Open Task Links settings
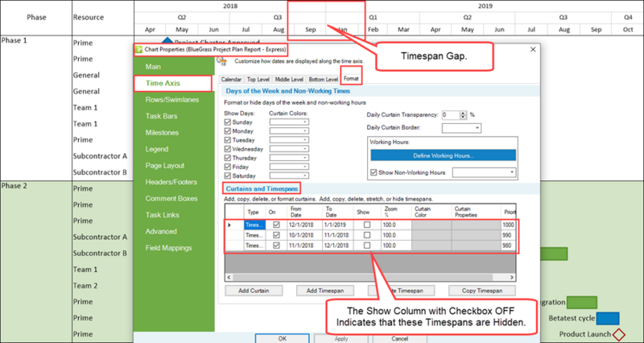 tap(162, 215)
